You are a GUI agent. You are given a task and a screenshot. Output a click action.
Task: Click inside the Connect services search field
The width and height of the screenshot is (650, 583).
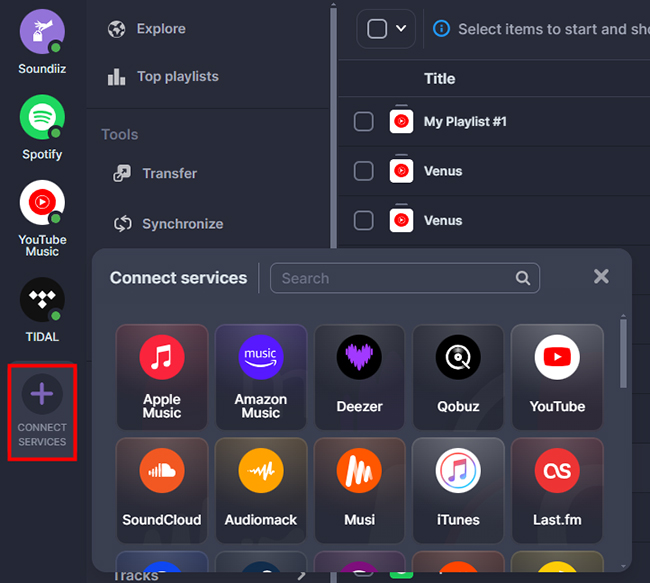click(405, 278)
